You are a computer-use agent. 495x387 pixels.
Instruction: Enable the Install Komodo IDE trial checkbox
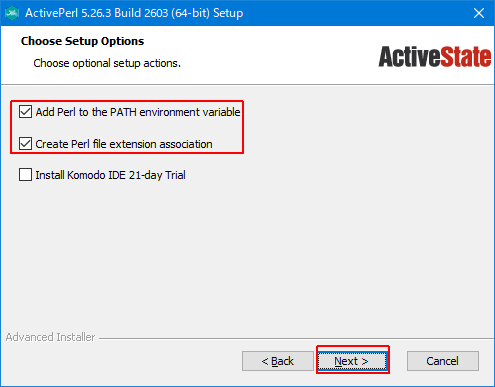[x=25, y=175]
